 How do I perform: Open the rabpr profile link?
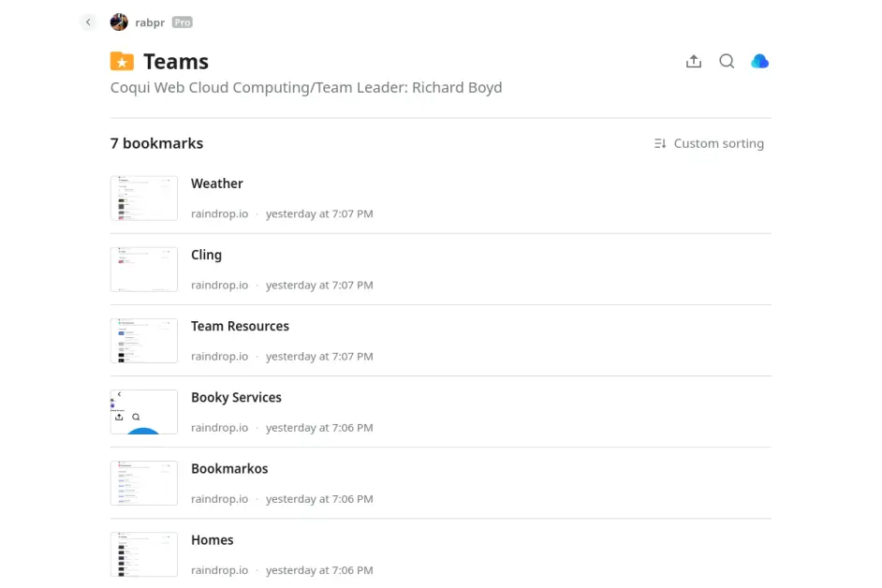point(150,22)
